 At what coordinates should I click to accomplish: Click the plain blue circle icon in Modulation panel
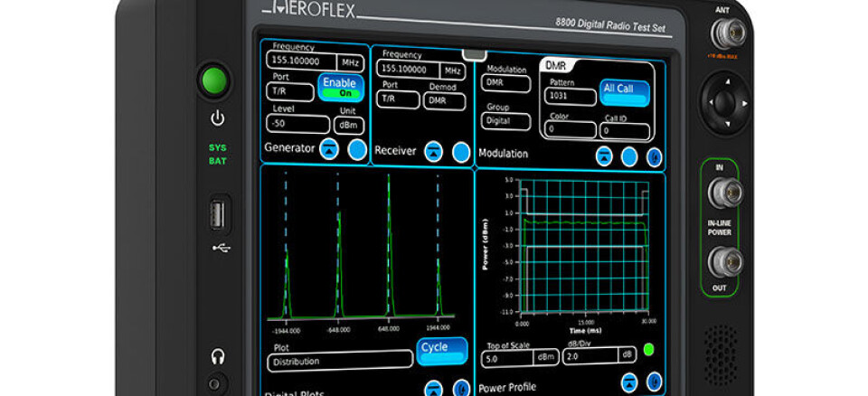pyautogui.click(x=629, y=157)
